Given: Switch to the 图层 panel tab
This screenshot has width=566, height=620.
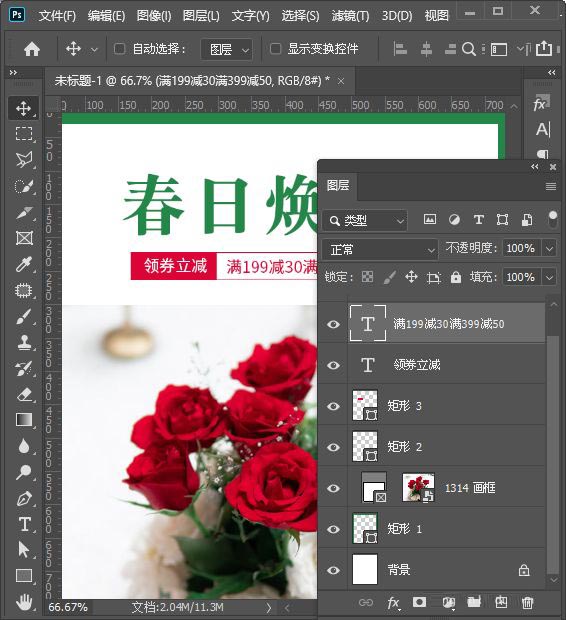Looking at the screenshot, I should coord(338,185).
